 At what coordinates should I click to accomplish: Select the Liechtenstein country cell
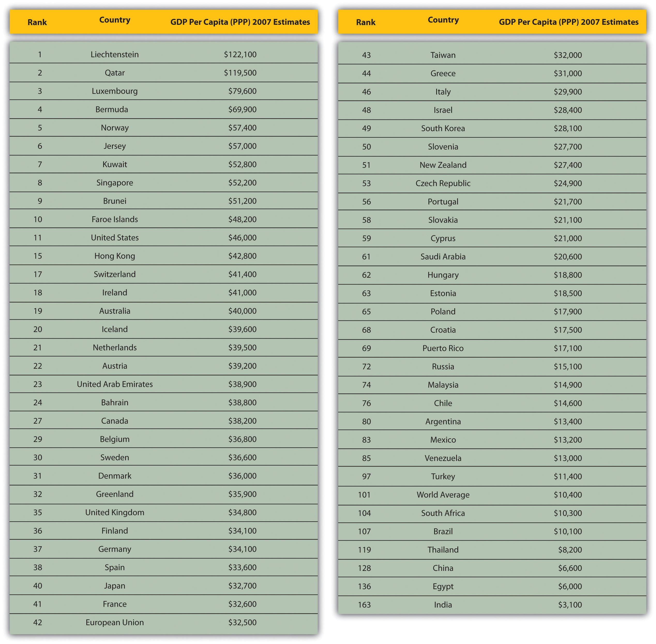(x=115, y=55)
